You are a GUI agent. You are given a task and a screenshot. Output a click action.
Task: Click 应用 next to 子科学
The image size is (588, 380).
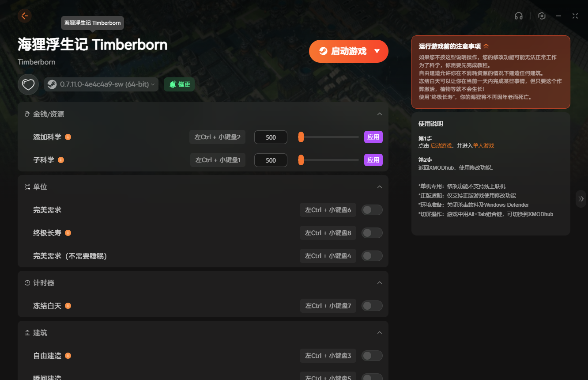pos(373,160)
